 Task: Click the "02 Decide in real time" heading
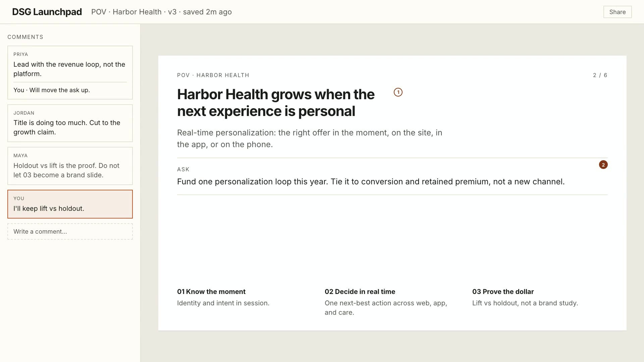[360, 292]
